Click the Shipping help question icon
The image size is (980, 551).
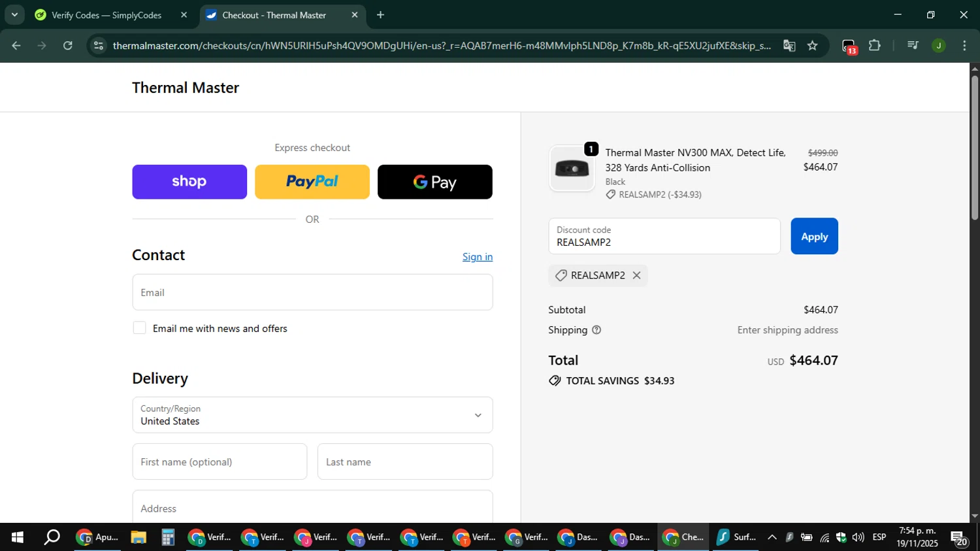tap(596, 330)
